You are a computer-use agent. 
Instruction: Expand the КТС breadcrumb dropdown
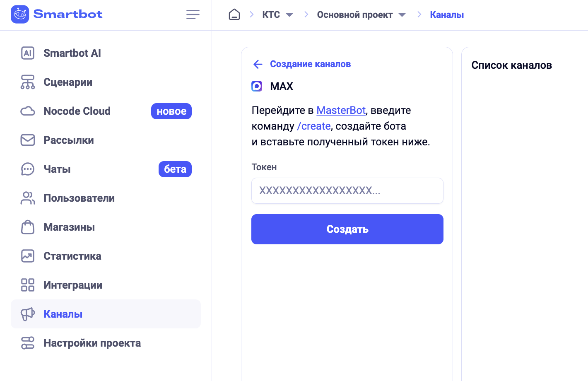tap(289, 15)
